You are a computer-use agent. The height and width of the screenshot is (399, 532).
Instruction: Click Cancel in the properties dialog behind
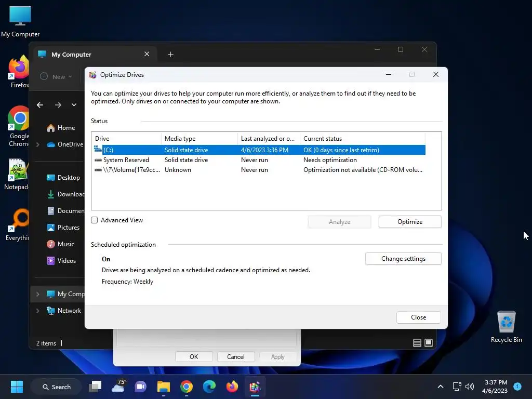235,356
